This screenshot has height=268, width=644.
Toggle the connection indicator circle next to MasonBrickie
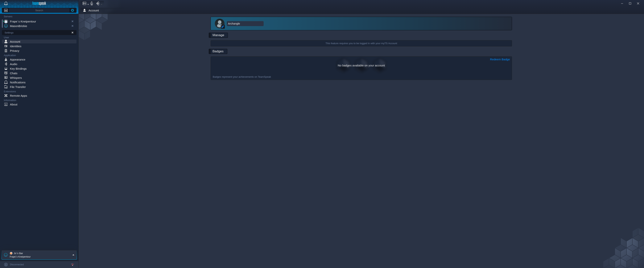(x=6, y=26)
